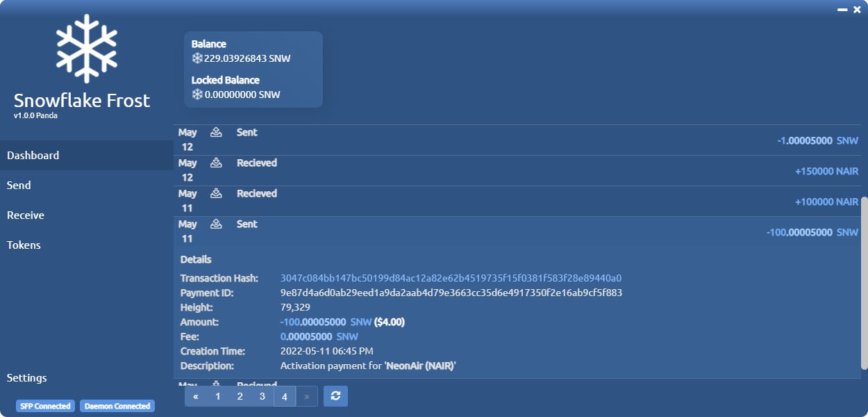The width and height of the screenshot is (868, 417).
Task: Expand the +150000 NAIR Recieved transaction
Action: (517, 170)
